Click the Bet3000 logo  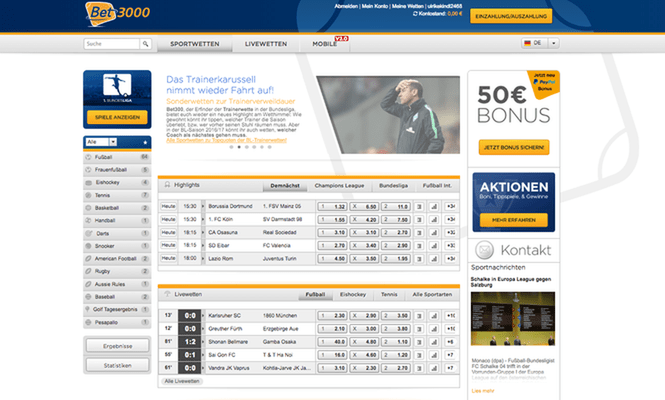[117, 14]
